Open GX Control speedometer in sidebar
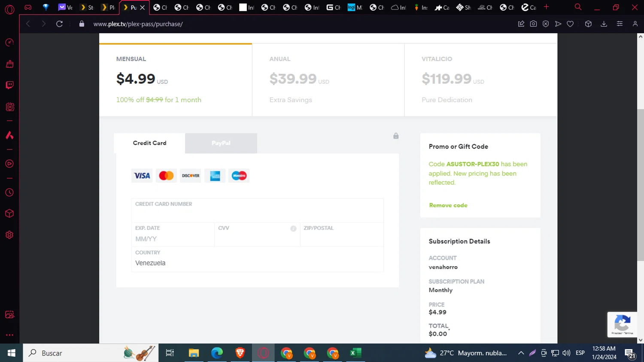The image size is (644, 362). (x=9, y=43)
